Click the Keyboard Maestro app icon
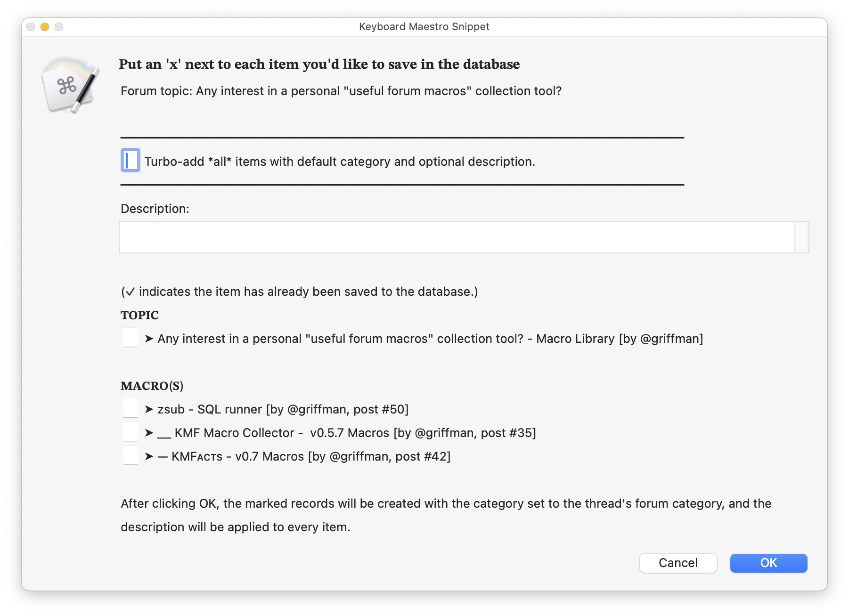 70,85
